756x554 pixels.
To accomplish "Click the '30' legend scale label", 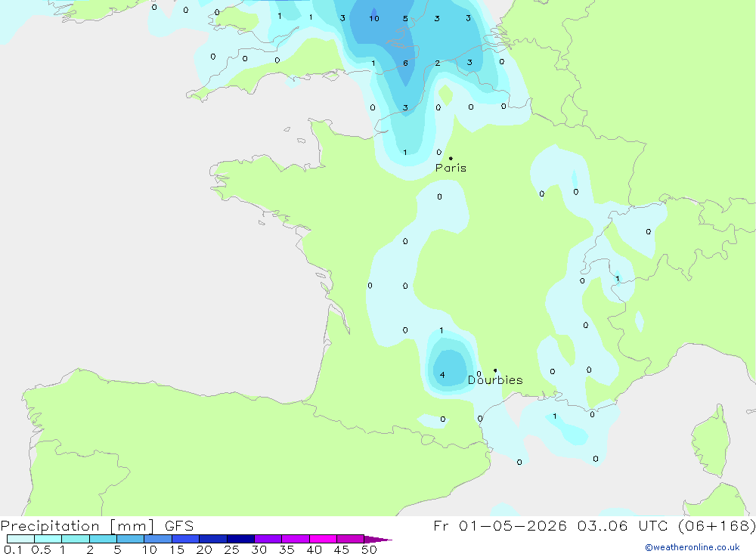I will click(259, 549).
